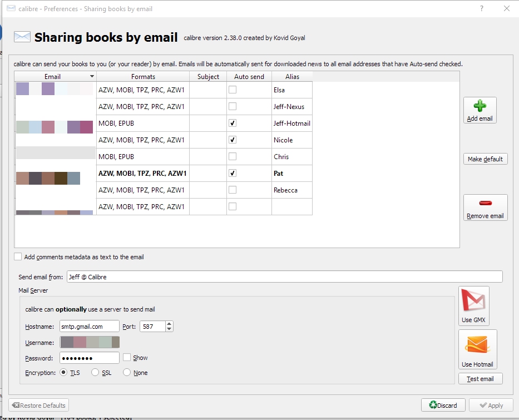Select None encryption

[x=126, y=372]
